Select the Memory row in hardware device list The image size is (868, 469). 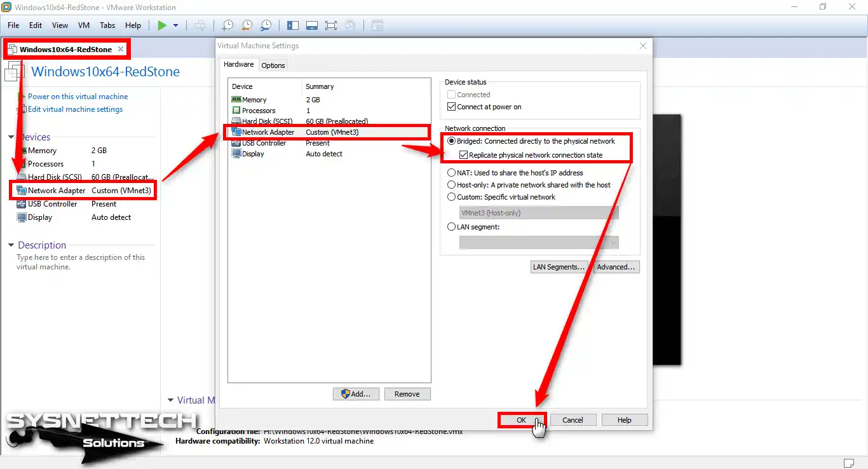click(329, 100)
